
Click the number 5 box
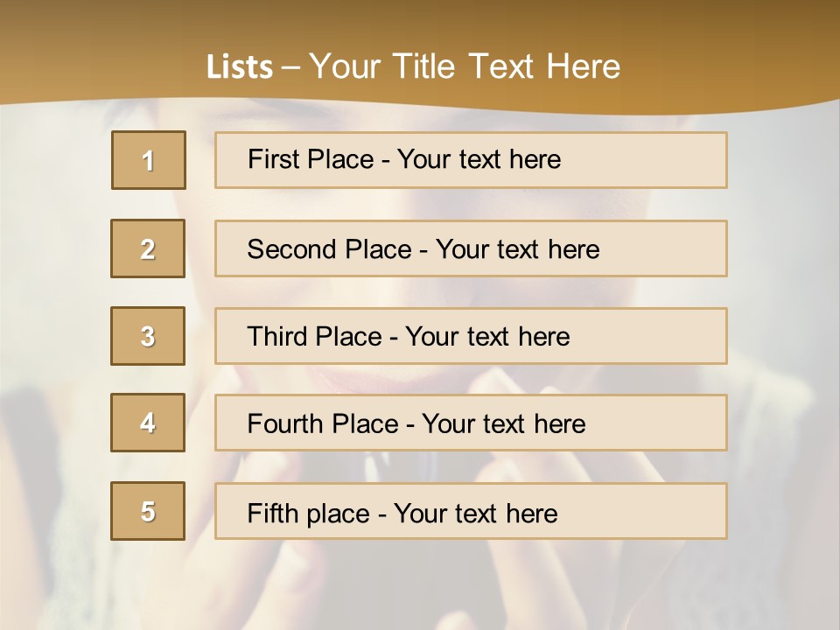(148, 511)
